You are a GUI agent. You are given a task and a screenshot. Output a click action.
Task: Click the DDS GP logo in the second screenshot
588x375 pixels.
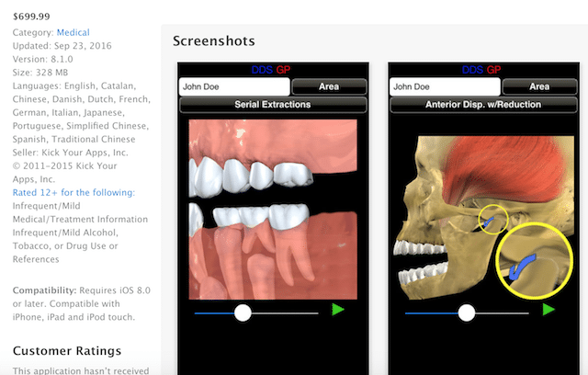pos(481,70)
